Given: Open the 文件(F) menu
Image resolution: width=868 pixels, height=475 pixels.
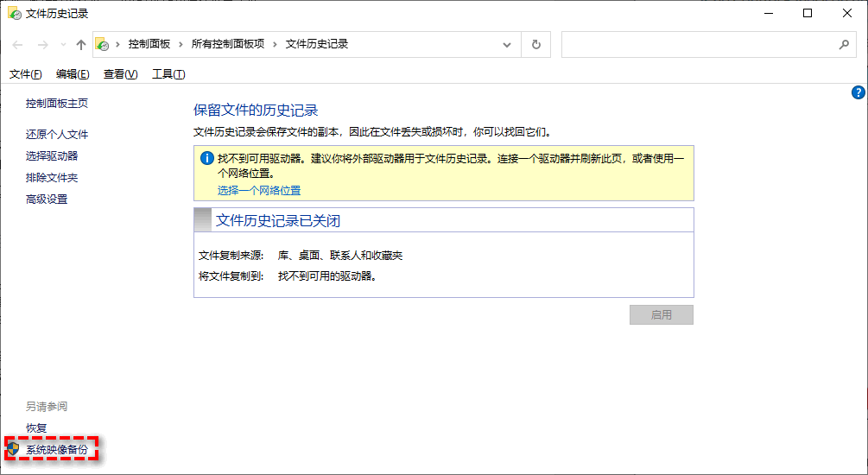Looking at the screenshot, I should click(25, 74).
